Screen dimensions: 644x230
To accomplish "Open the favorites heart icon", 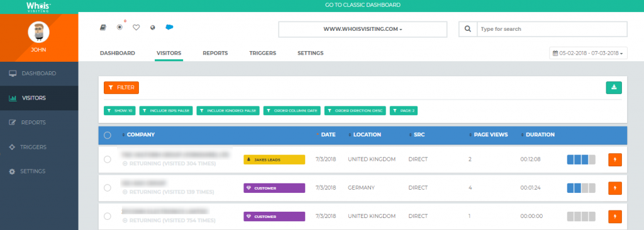I will 136,28.
